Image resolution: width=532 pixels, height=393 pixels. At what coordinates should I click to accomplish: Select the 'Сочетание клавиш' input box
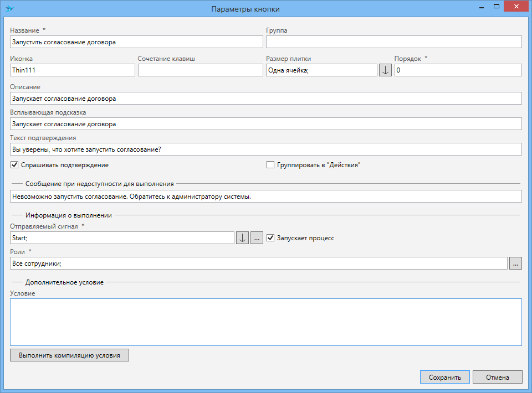200,70
